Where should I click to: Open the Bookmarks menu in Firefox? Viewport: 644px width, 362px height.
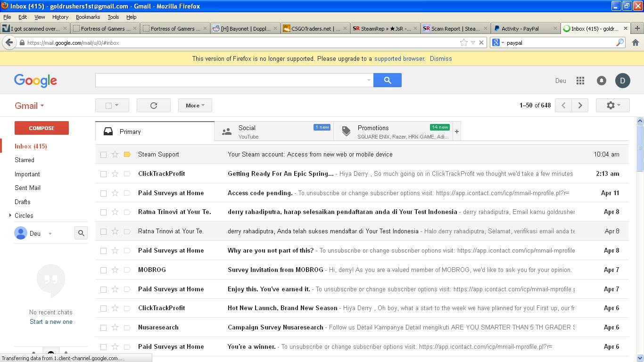(x=88, y=17)
